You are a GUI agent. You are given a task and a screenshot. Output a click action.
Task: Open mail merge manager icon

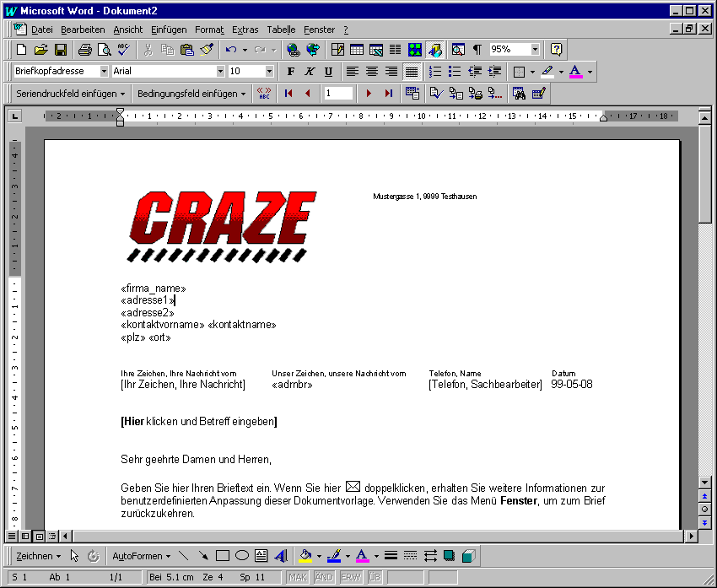[x=412, y=94]
